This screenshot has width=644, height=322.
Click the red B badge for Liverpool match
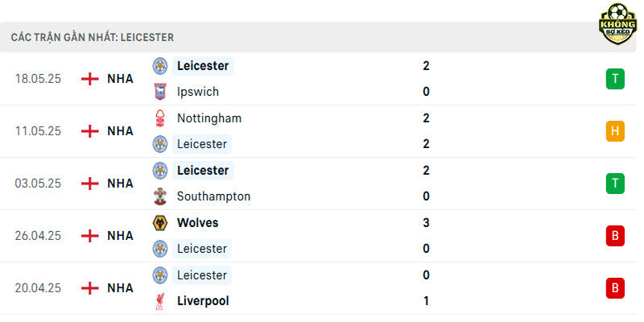[615, 288]
